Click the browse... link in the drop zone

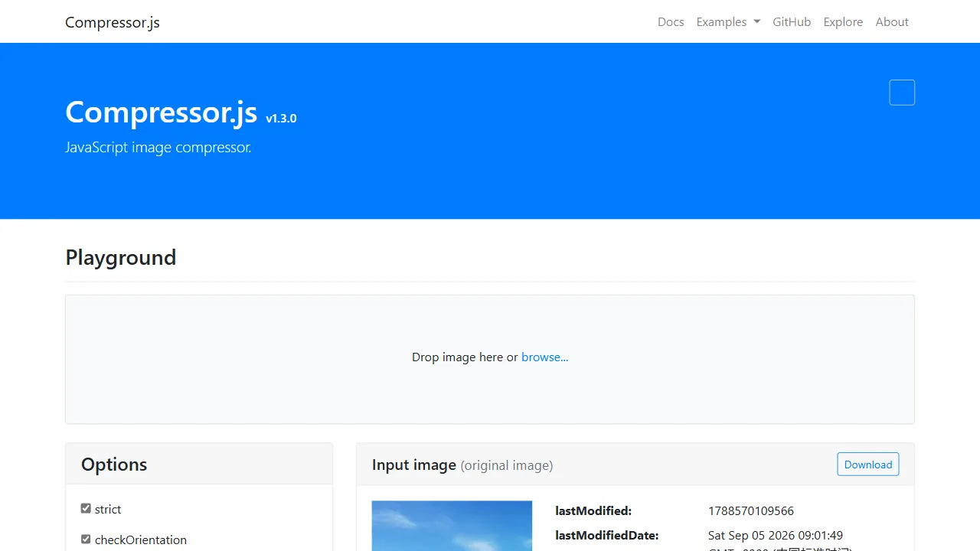(x=544, y=357)
